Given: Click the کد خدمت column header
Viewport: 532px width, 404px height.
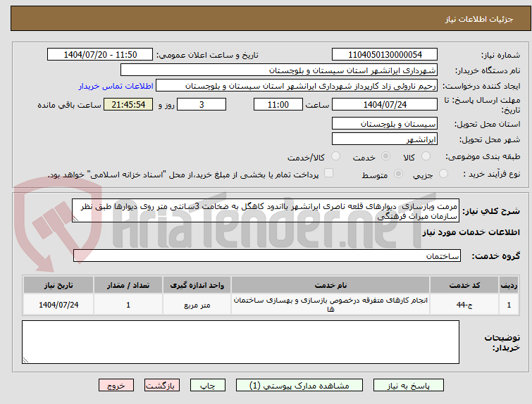Looking at the screenshot, I should 464,285.
